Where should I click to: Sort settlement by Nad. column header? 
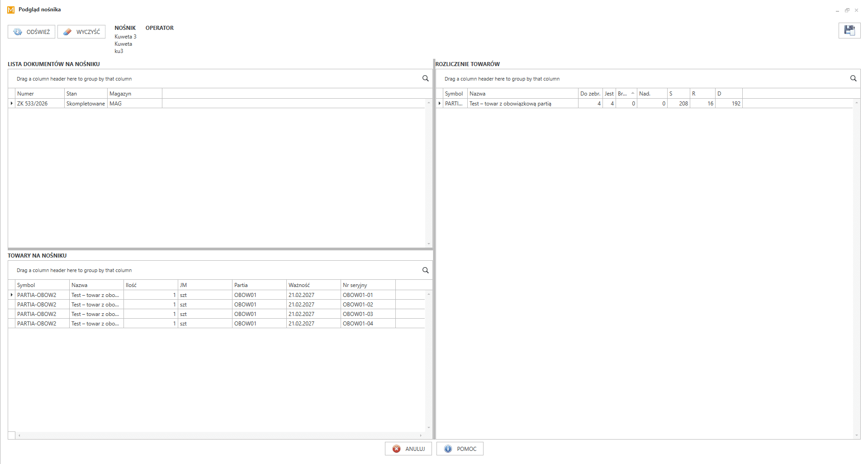[x=652, y=93]
